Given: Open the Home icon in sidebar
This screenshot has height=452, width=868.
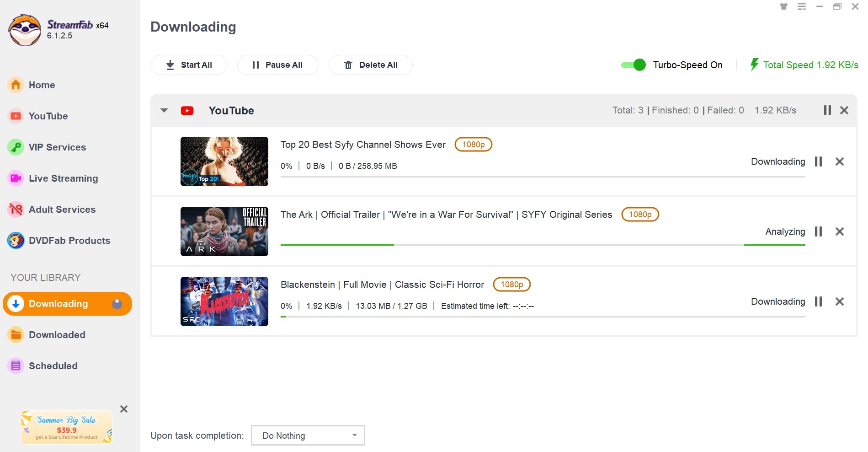Looking at the screenshot, I should click(16, 85).
